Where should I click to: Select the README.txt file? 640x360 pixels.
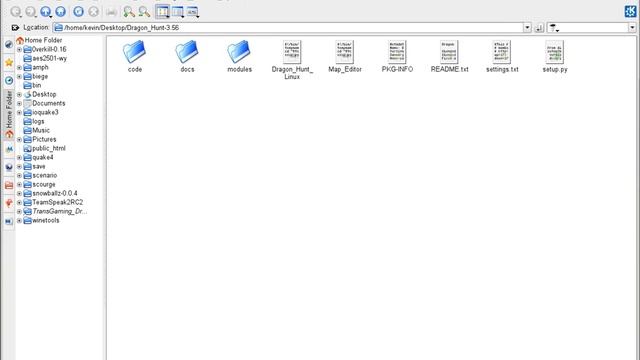[x=449, y=57]
